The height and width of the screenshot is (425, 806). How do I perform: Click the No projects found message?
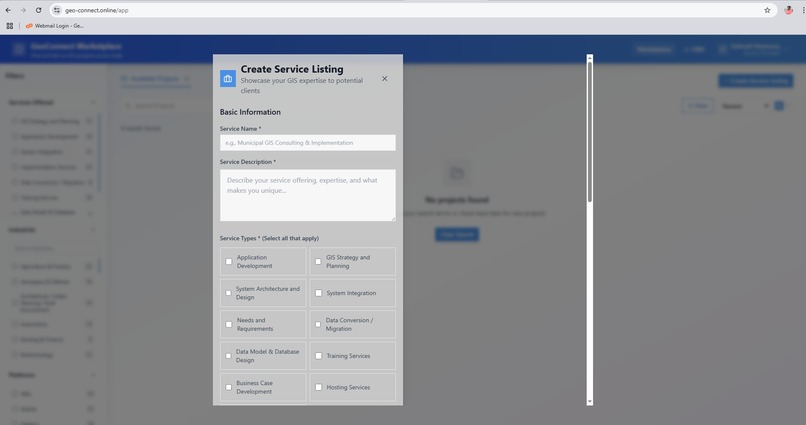point(457,200)
